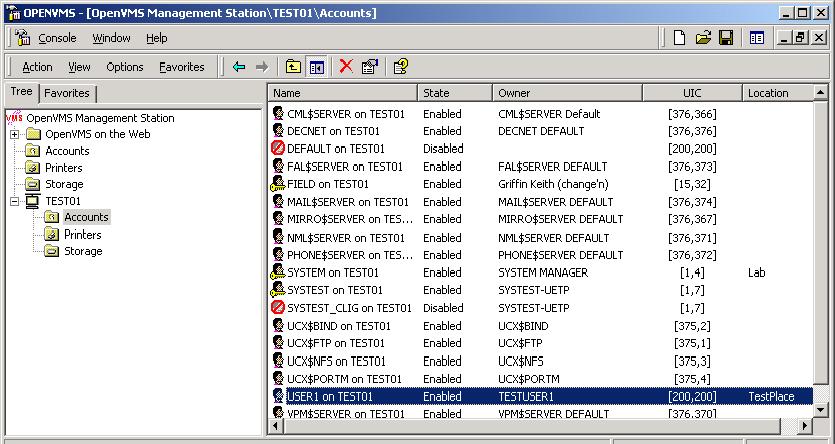Click the UCX$FTP account user icon
835x444 pixels.
[x=277, y=343]
